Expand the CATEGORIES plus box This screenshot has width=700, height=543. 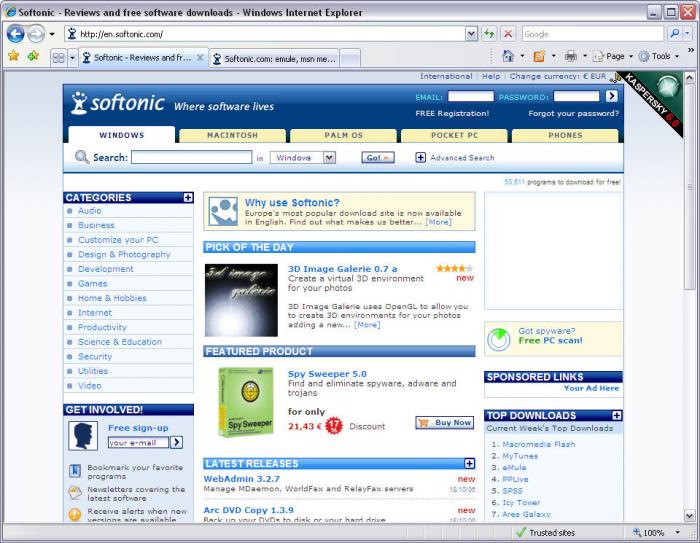click(x=188, y=198)
